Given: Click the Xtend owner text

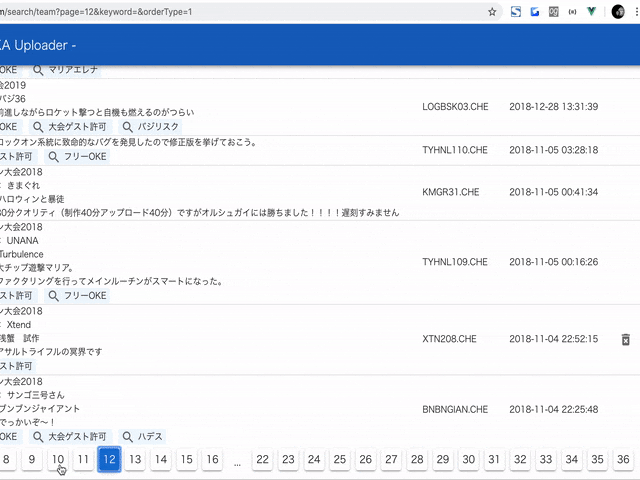Looking at the screenshot, I should tap(19, 325).
